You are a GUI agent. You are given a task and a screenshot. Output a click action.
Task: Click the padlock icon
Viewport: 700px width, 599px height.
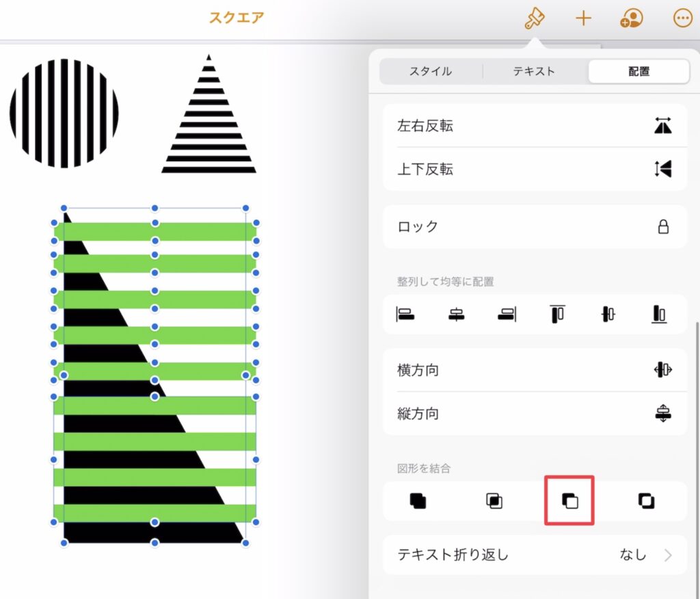663,227
